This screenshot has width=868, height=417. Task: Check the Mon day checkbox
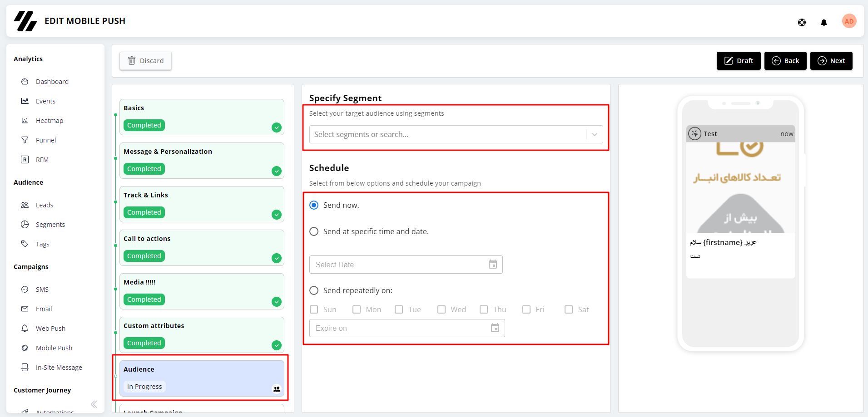pyautogui.click(x=357, y=309)
